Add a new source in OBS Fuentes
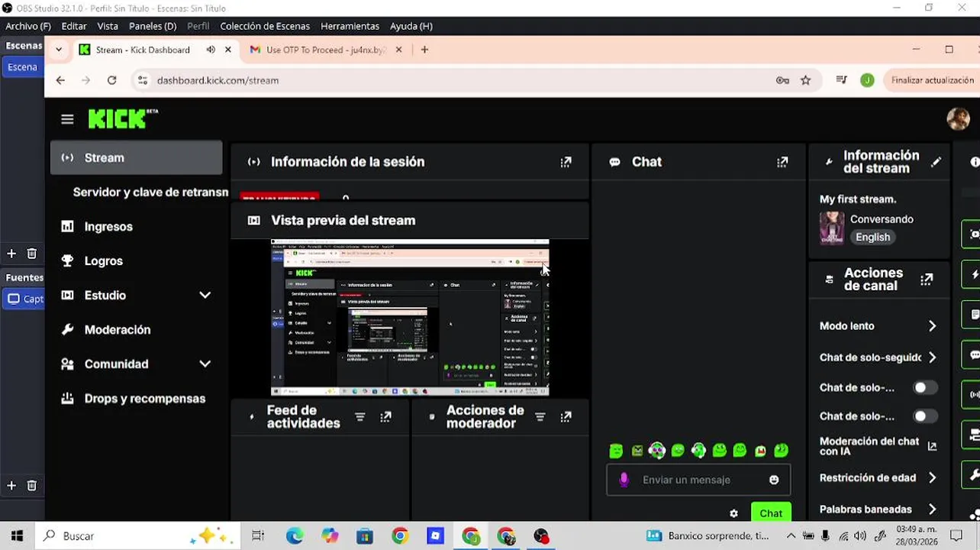The height and width of the screenshot is (550, 980). pyautogui.click(x=11, y=485)
